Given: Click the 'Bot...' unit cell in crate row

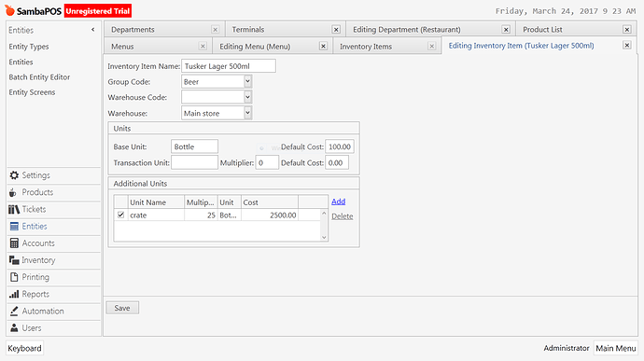Looking at the screenshot, I should [x=230, y=215].
